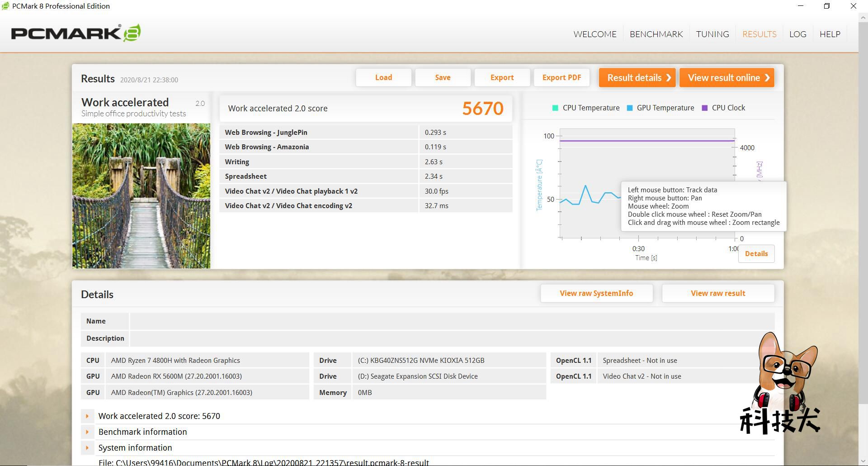Click the Name input field
This screenshot has width=868, height=466.
point(451,321)
